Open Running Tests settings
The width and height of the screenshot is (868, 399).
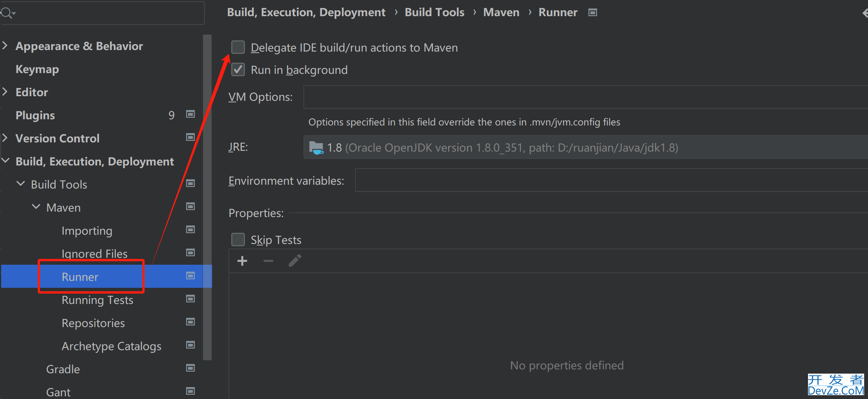click(97, 300)
